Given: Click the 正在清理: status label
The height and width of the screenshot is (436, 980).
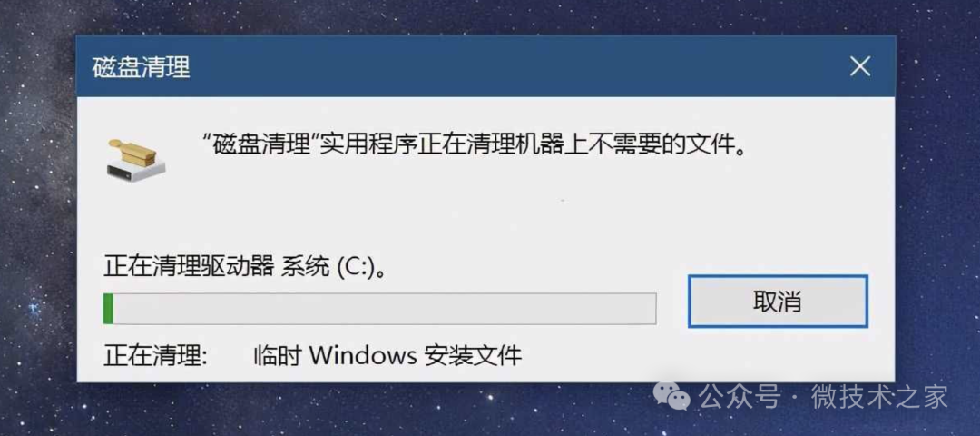Looking at the screenshot, I should (x=155, y=356).
